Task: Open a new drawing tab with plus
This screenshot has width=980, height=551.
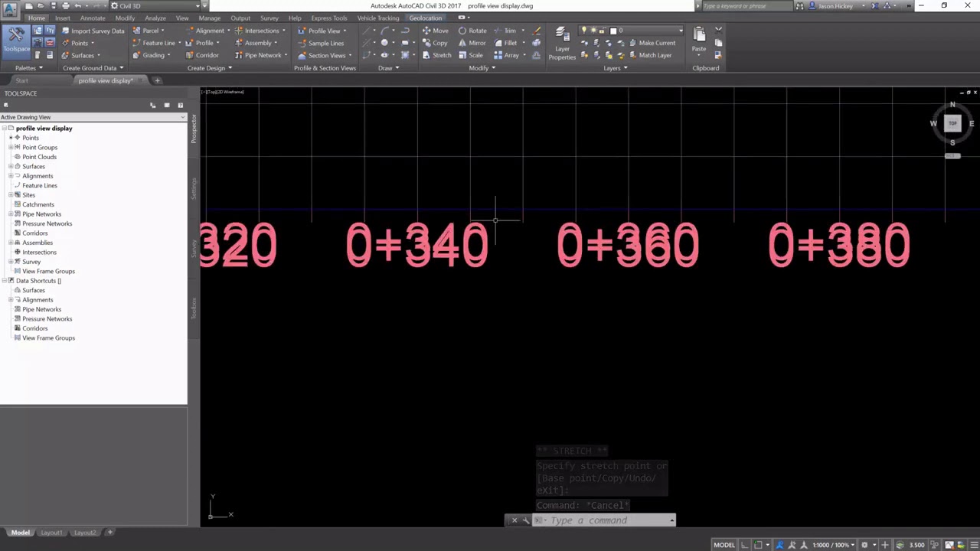Action: pos(157,80)
